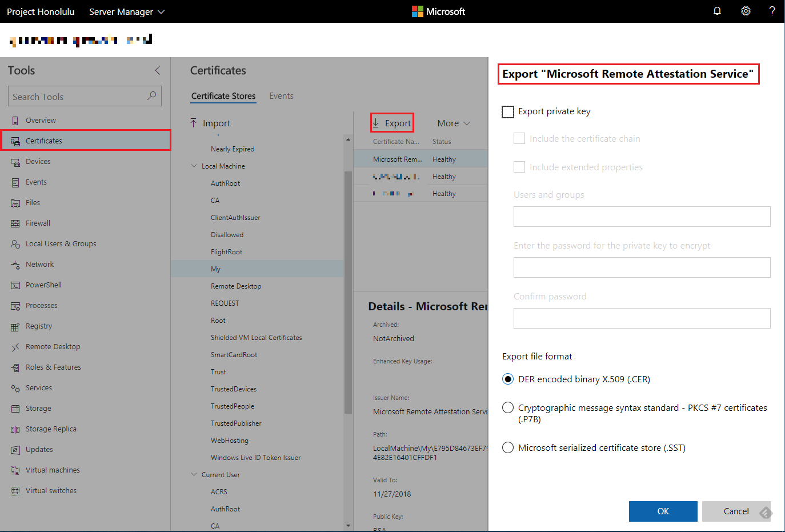This screenshot has height=532, width=785.
Task: Click the Devices sidebar icon
Action: click(15, 162)
